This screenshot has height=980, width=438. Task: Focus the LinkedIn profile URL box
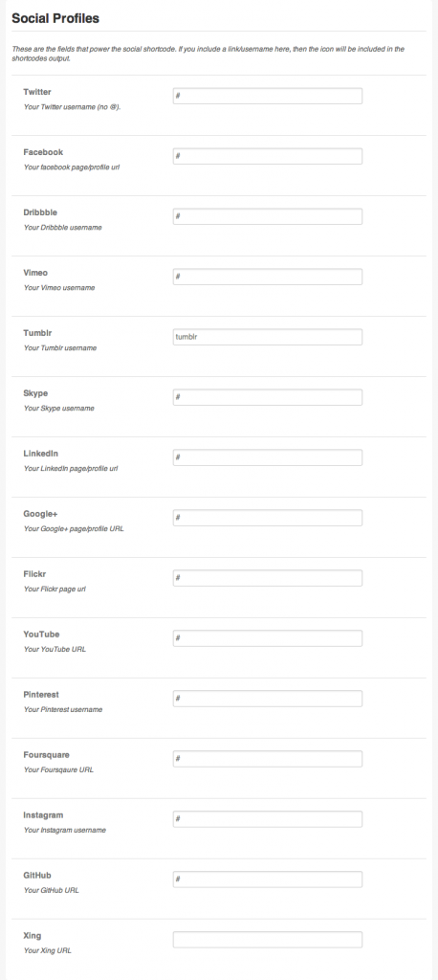click(x=268, y=457)
